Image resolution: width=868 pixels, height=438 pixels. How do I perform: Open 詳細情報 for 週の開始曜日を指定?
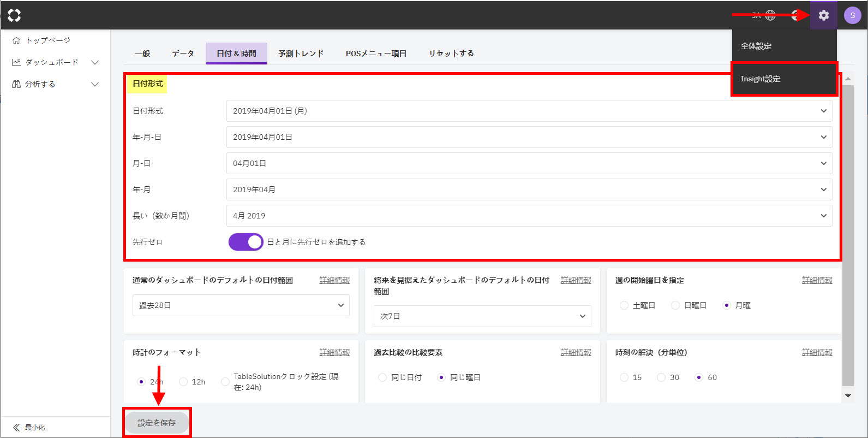coord(817,280)
